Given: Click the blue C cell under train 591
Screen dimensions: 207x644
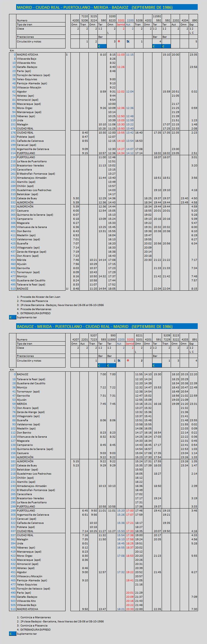Looking at the screenshot, I should [157, 365].
